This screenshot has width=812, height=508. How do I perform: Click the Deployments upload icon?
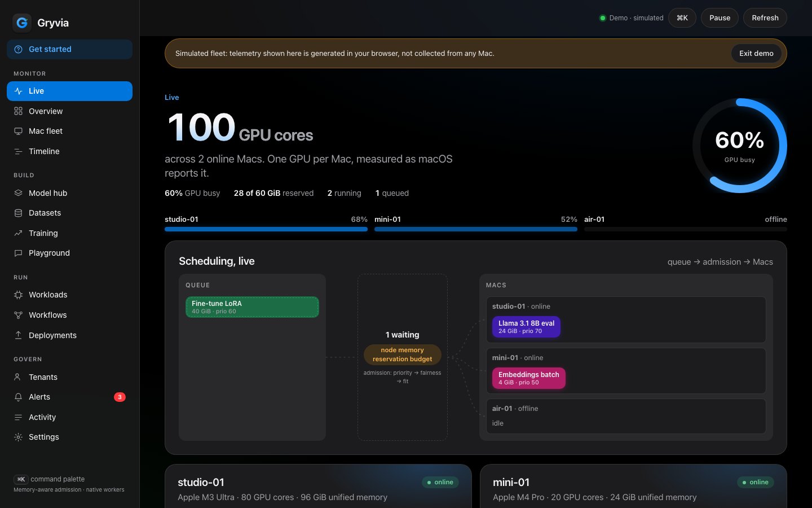18,335
